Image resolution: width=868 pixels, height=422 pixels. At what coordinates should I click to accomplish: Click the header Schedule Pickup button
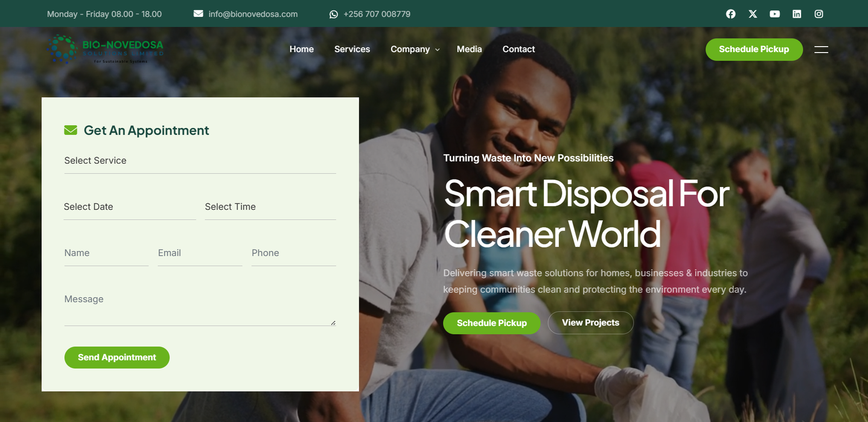[754, 49]
